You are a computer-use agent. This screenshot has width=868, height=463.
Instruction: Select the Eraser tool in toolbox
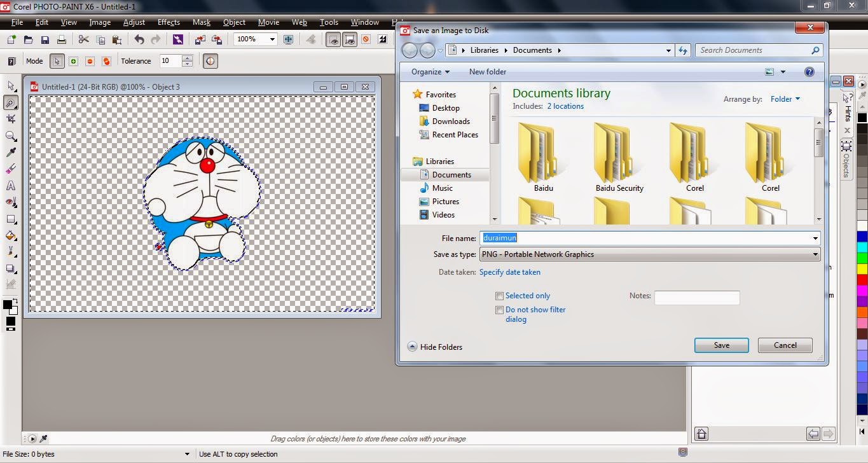coord(11,169)
